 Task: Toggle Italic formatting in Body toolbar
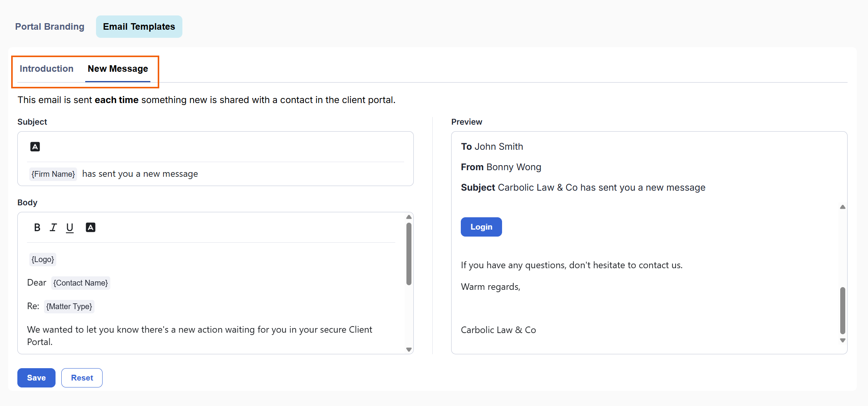(53, 228)
